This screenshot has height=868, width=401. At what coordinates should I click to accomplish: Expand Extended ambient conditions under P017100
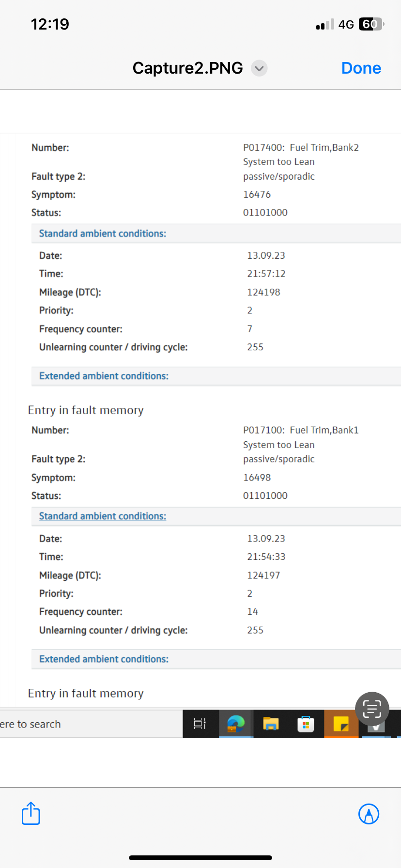[104, 659]
